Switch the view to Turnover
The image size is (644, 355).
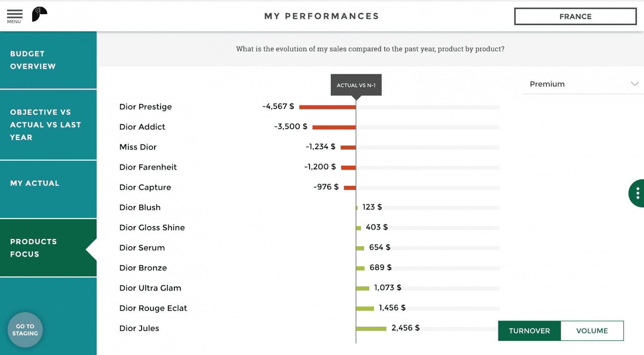coord(529,331)
